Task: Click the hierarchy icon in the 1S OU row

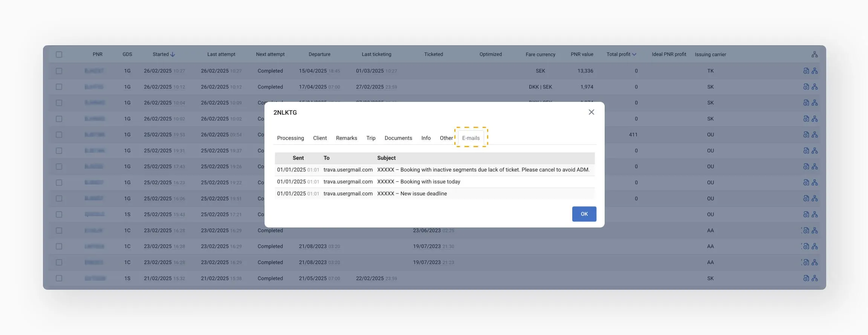Action: pos(815,215)
